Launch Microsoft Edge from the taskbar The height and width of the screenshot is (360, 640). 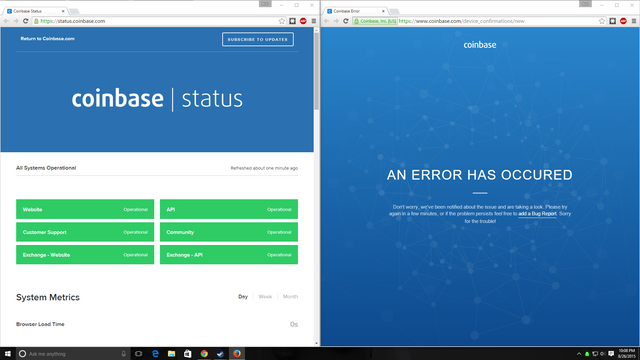[x=155, y=353]
